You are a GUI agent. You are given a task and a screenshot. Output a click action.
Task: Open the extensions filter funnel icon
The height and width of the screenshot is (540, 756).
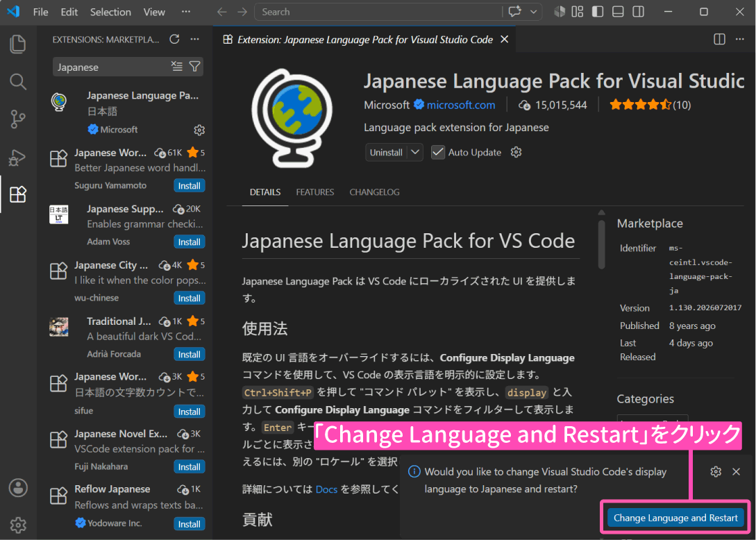195,67
